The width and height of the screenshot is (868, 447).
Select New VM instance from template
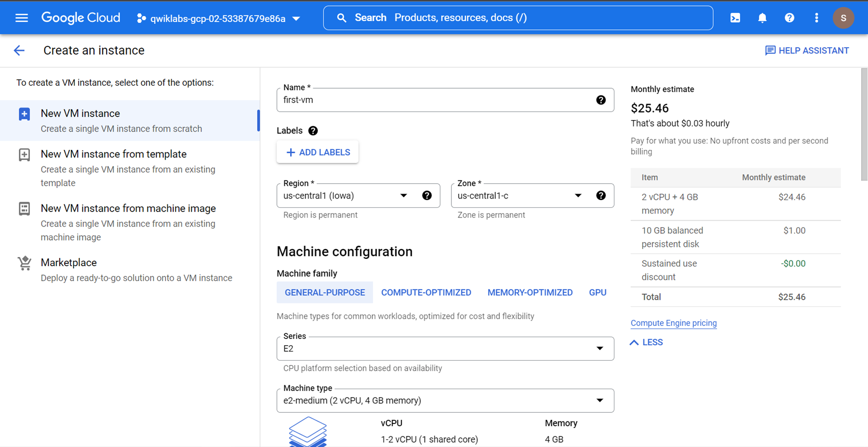coord(130,168)
